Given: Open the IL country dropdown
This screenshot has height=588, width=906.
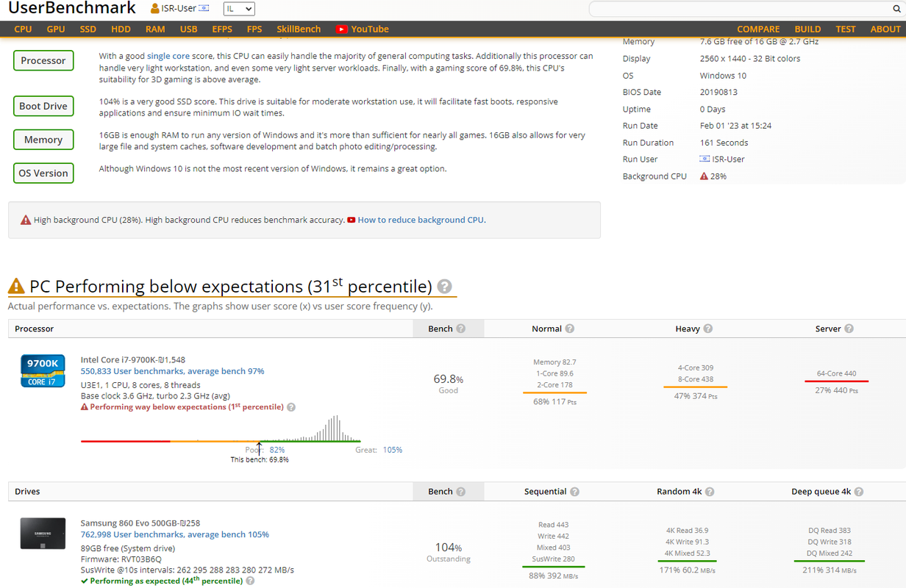Looking at the screenshot, I should click(x=239, y=9).
